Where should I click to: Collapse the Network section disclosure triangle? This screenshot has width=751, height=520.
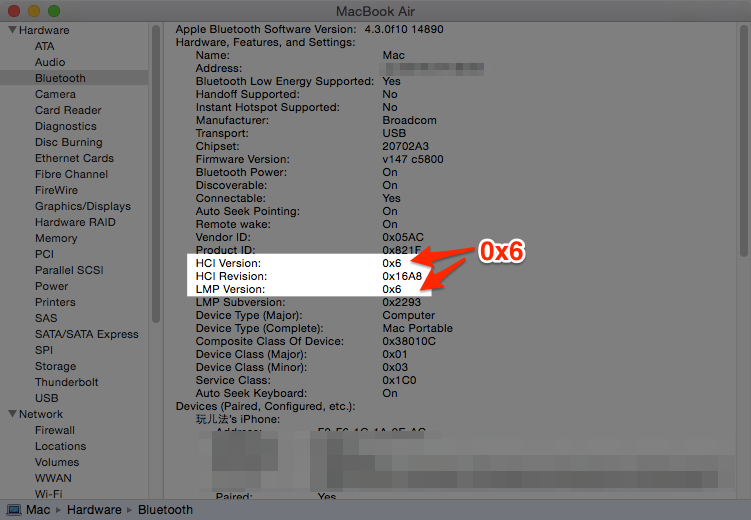pyautogui.click(x=12, y=414)
